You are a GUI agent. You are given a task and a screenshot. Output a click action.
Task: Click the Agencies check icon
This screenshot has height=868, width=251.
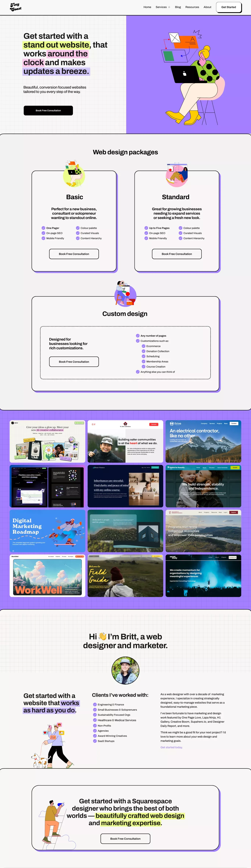(95, 730)
